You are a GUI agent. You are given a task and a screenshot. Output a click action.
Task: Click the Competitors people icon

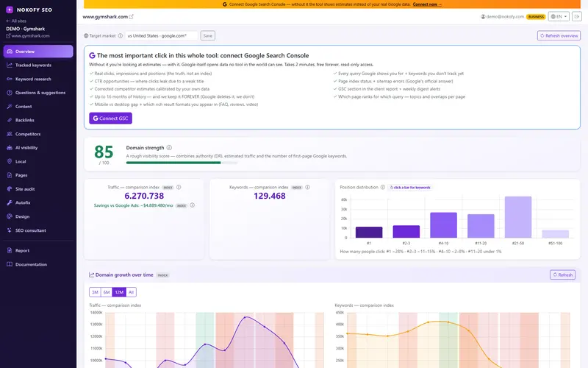click(10, 134)
